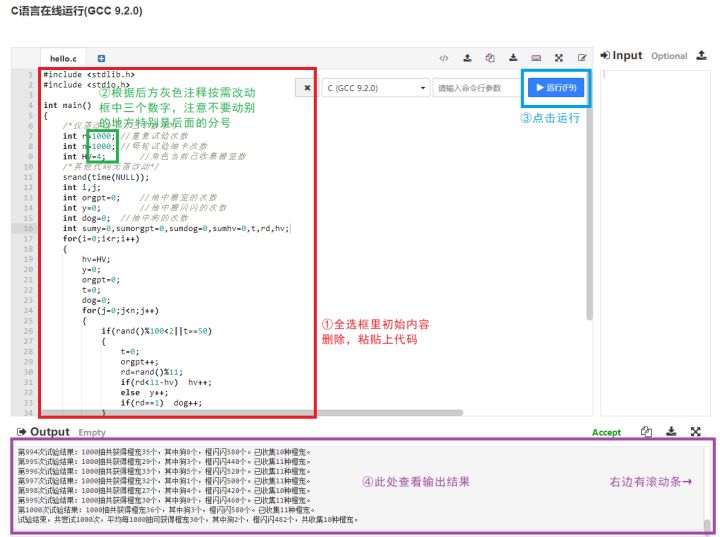Click the int dog=0; code line
Viewport: 720px width, 537px height.
(87, 218)
